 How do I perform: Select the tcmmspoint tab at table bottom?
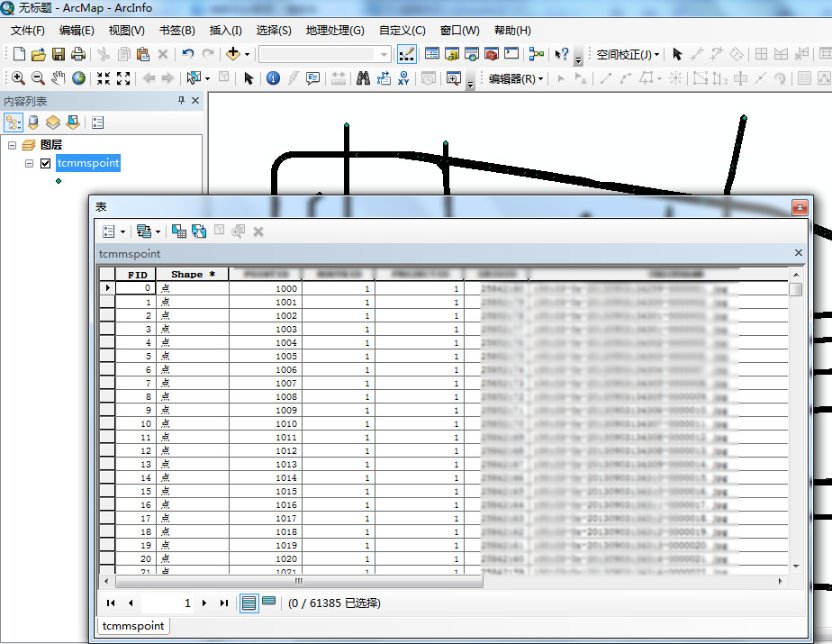(x=132, y=626)
